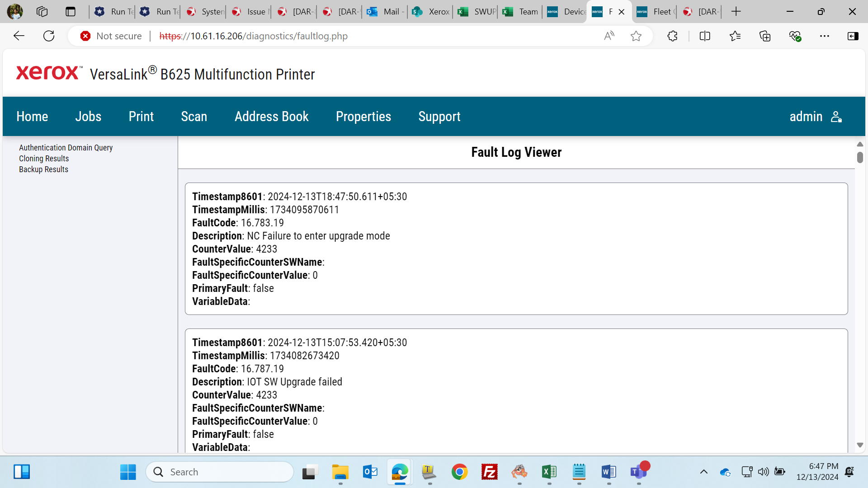The image size is (868, 488).
Task: Open Backup Results link
Action: coord(43,169)
